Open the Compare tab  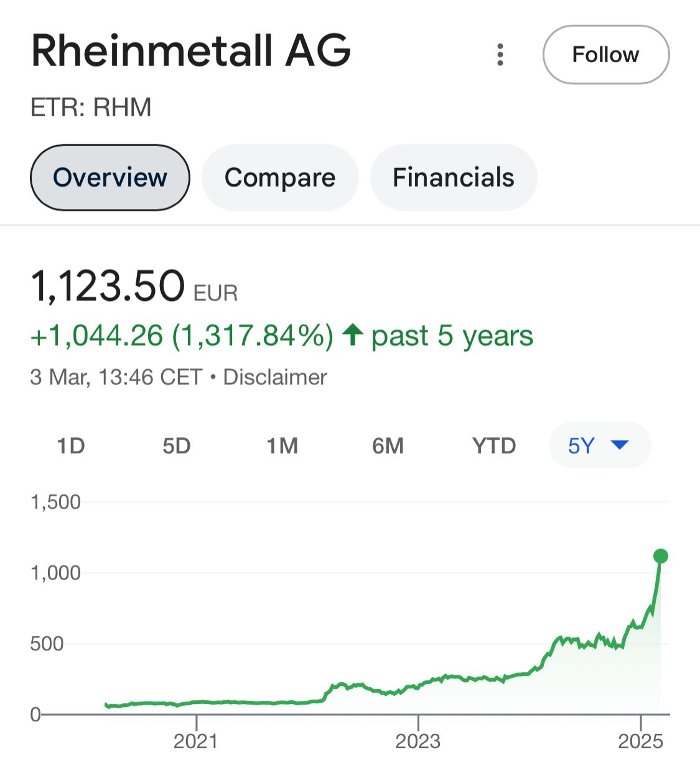click(x=280, y=178)
